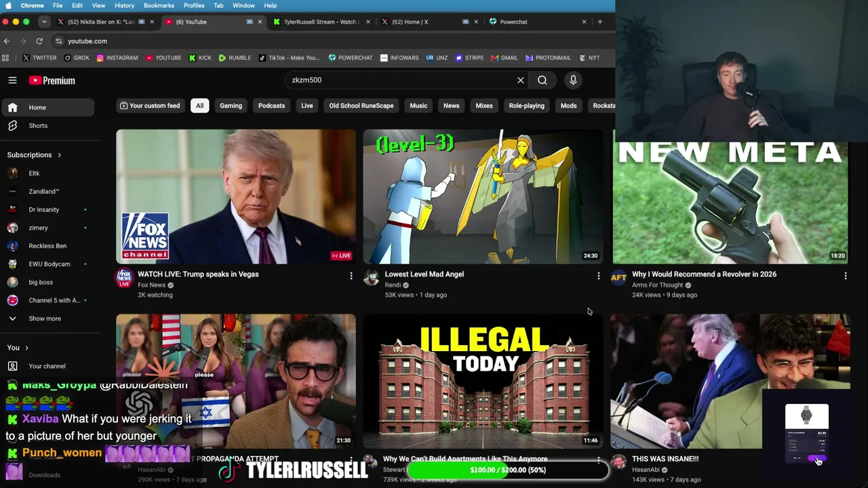Open the apps grid in bookmarks bar

(x=6, y=58)
